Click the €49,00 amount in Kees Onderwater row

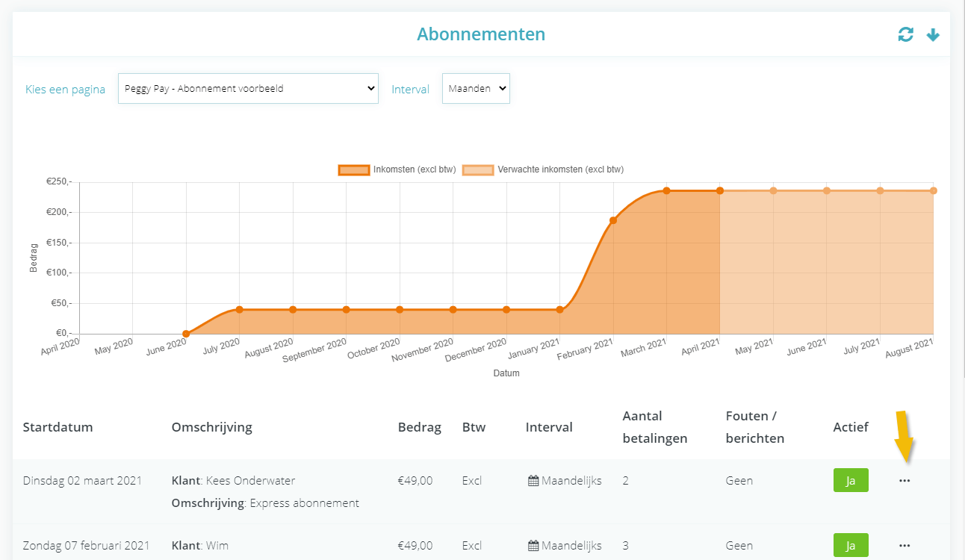(x=415, y=481)
